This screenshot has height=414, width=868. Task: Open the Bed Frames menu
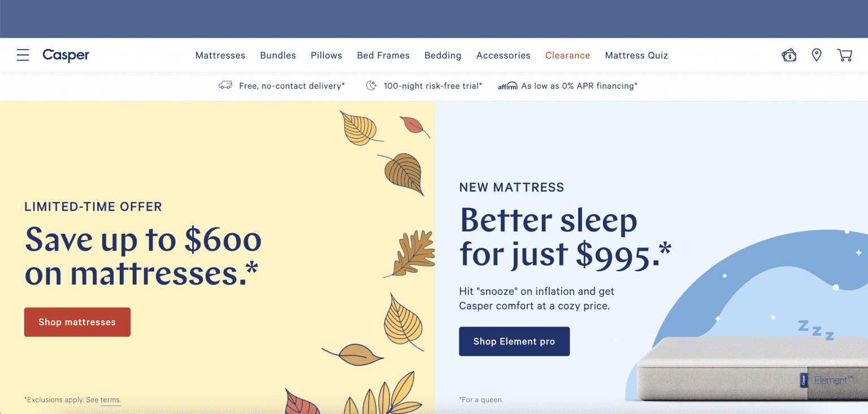pos(383,55)
